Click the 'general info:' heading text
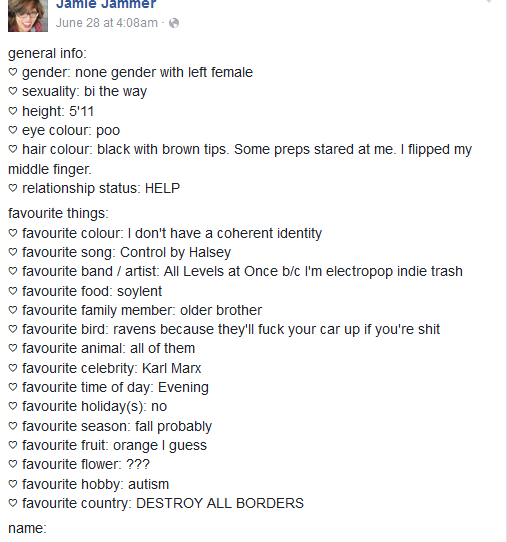Screen dimensions: 507x542 47,53
